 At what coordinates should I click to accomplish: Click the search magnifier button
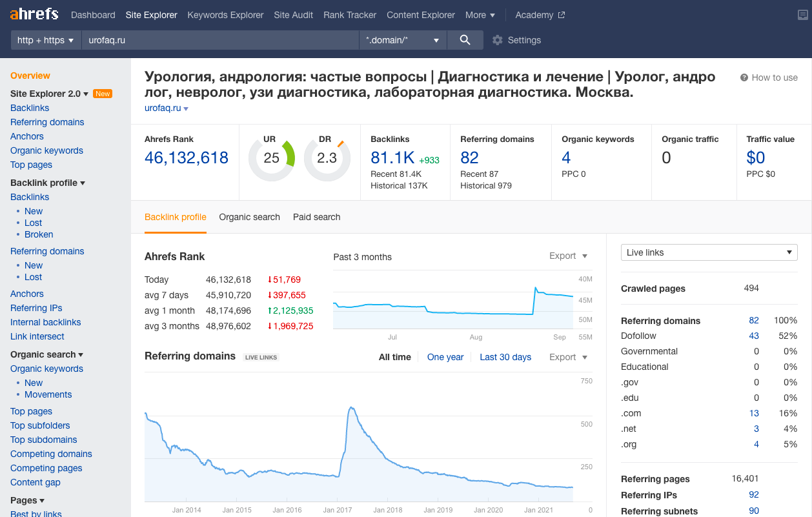465,40
